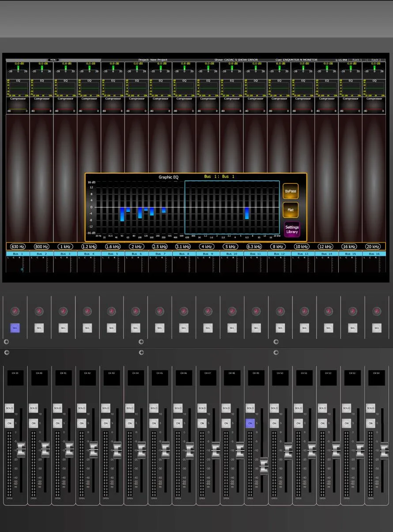Open the EQ graph for Bus 1

coord(18,88)
